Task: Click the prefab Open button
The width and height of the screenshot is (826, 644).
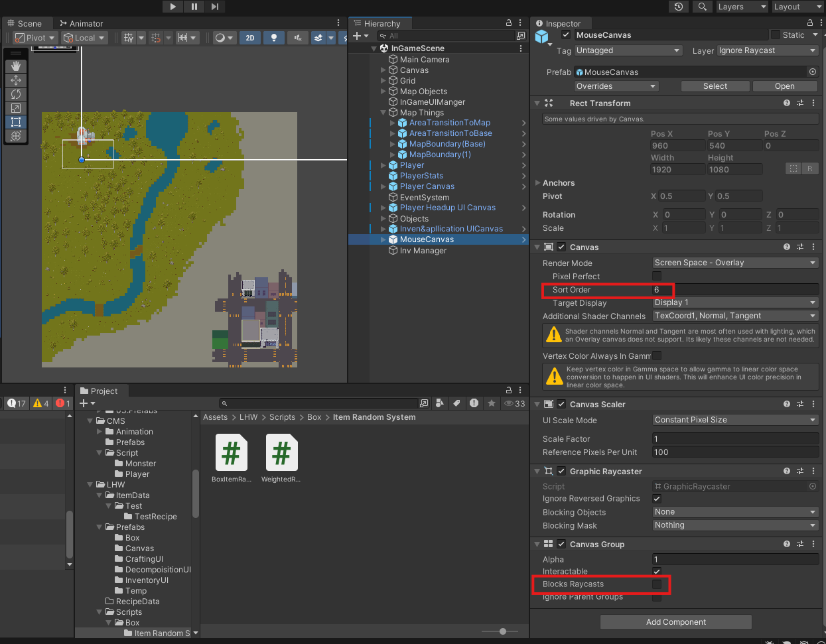Action: tap(785, 86)
